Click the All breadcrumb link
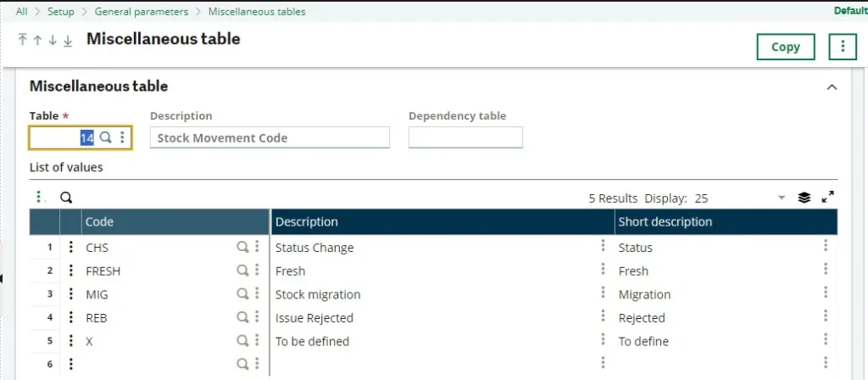This screenshot has width=868, height=380. [x=21, y=12]
